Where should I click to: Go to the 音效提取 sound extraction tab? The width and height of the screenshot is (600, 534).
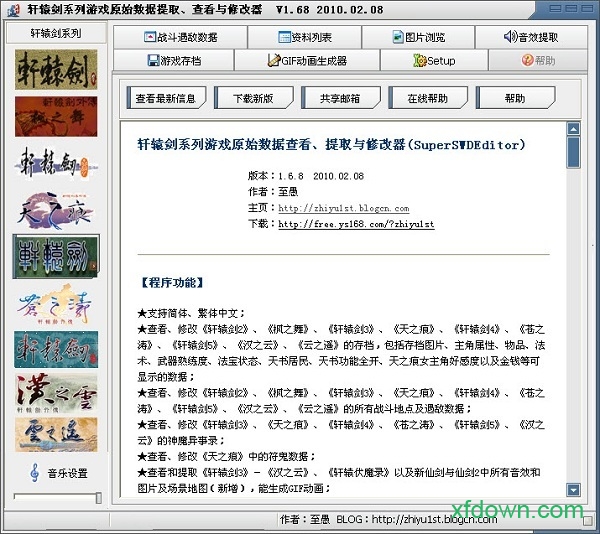coord(531,37)
